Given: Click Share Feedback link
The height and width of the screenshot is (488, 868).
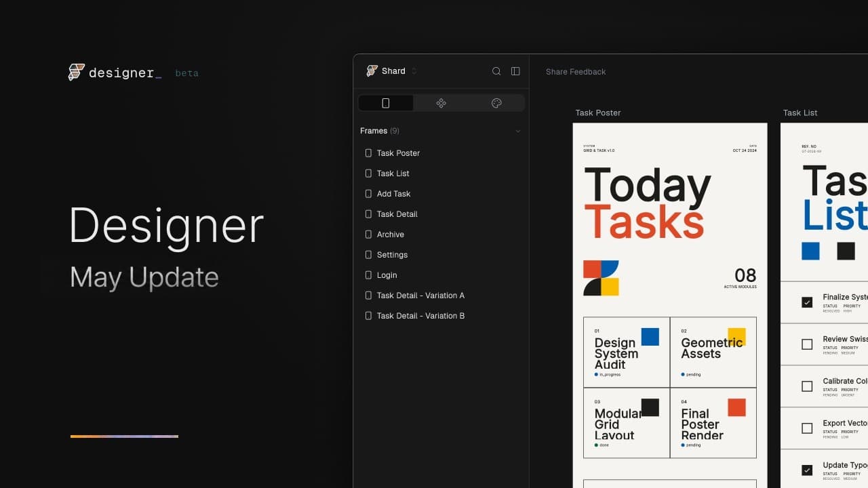Looking at the screenshot, I should (576, 72).
